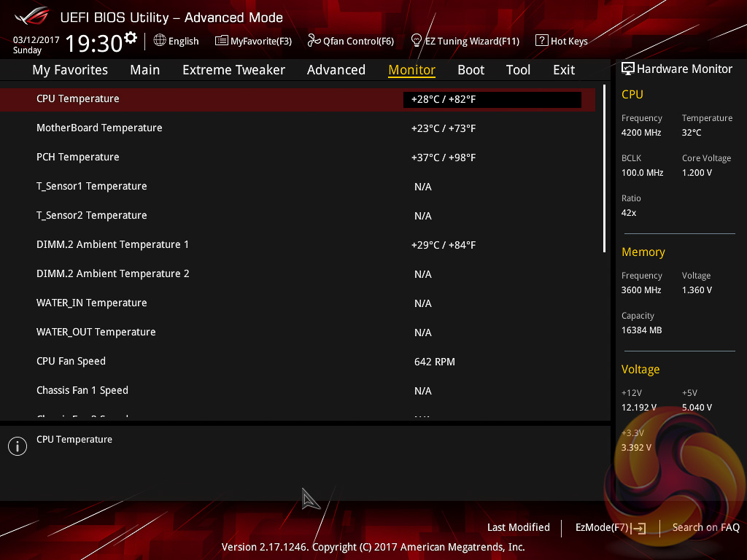Image resolution: width=747 pixels, height=560 pixels.
Task: Open the My Favorites tab
Action: [70, 70]
